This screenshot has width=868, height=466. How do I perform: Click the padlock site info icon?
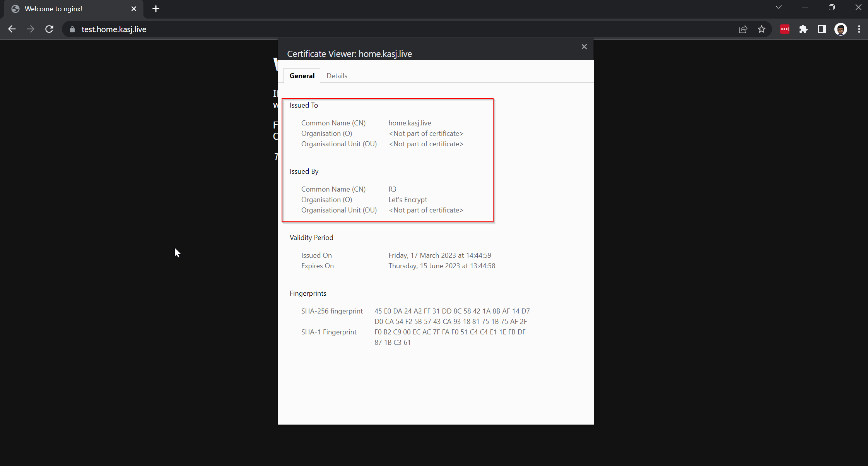[x=72, y=29]
